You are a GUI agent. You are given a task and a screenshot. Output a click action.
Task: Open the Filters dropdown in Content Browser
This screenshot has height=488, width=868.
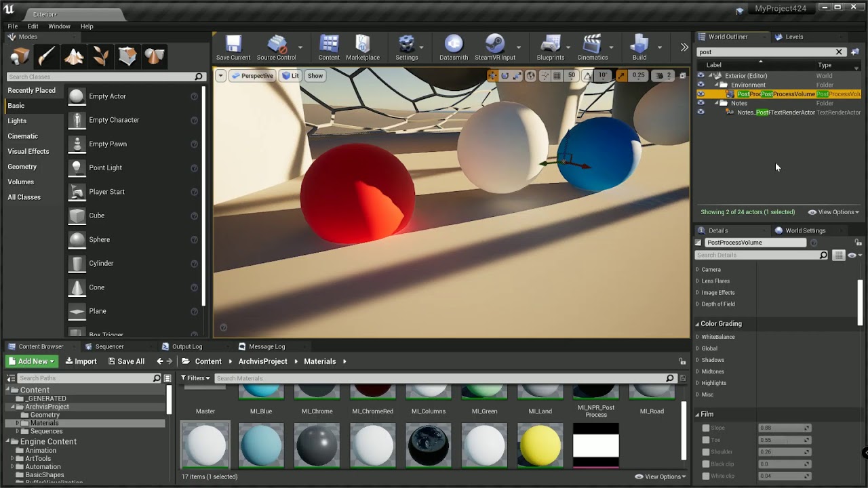[195, 378]
